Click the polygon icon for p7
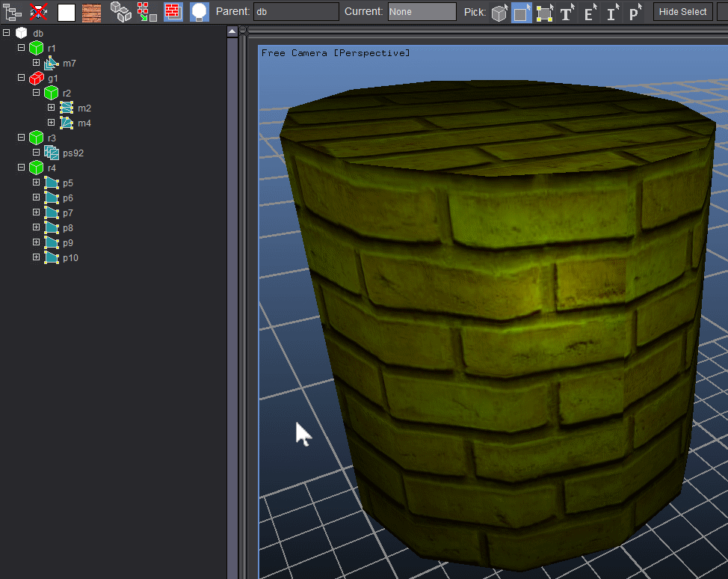 coord(51,212)
